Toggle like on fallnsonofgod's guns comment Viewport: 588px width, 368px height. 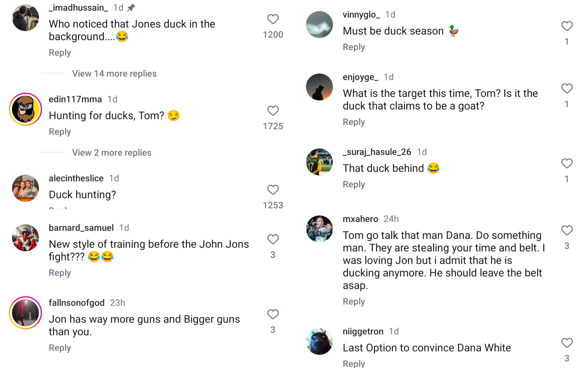(x=273, y=314)
